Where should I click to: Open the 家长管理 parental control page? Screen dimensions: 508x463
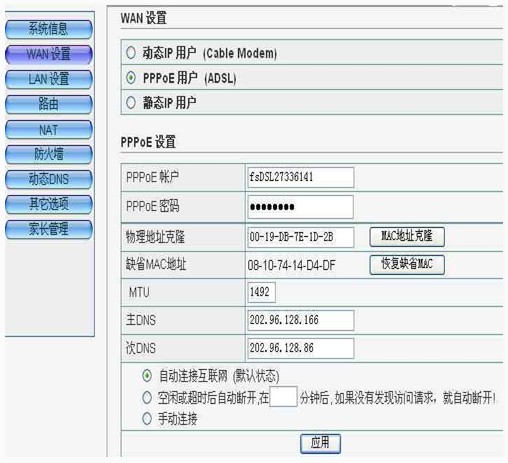point(49,229)
